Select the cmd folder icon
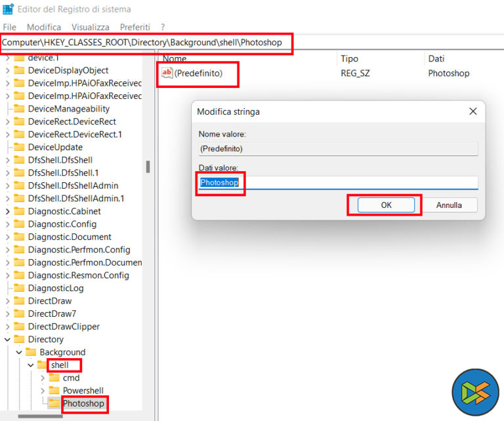This screenshot has height=421, width=504. click(54, 378)
